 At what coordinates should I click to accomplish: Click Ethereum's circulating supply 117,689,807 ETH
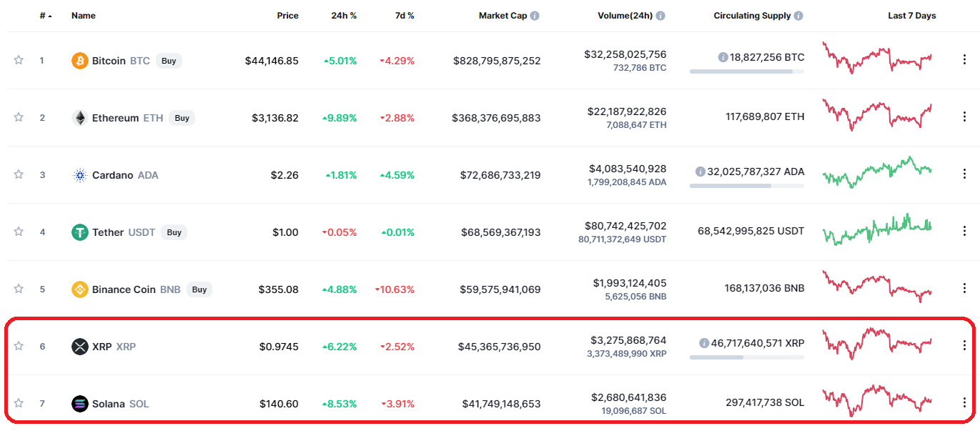765,118
